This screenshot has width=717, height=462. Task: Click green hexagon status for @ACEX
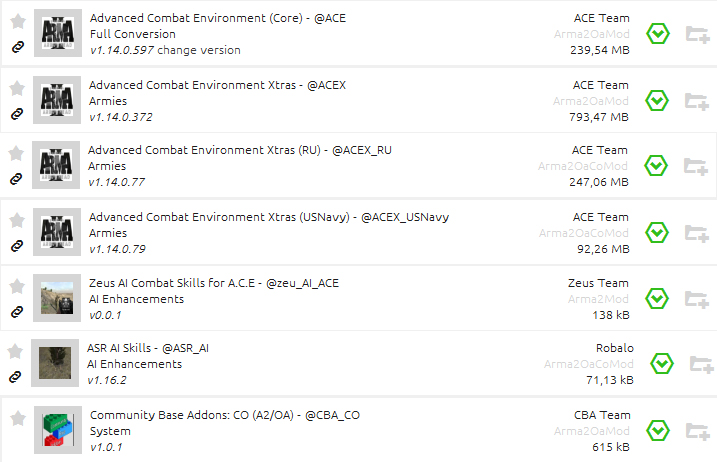(x=656, y=101)
